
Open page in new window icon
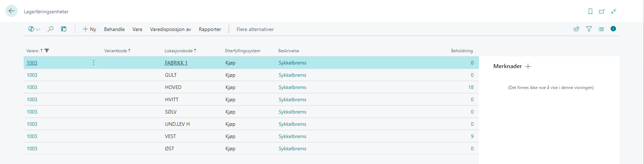click(602, 12)
